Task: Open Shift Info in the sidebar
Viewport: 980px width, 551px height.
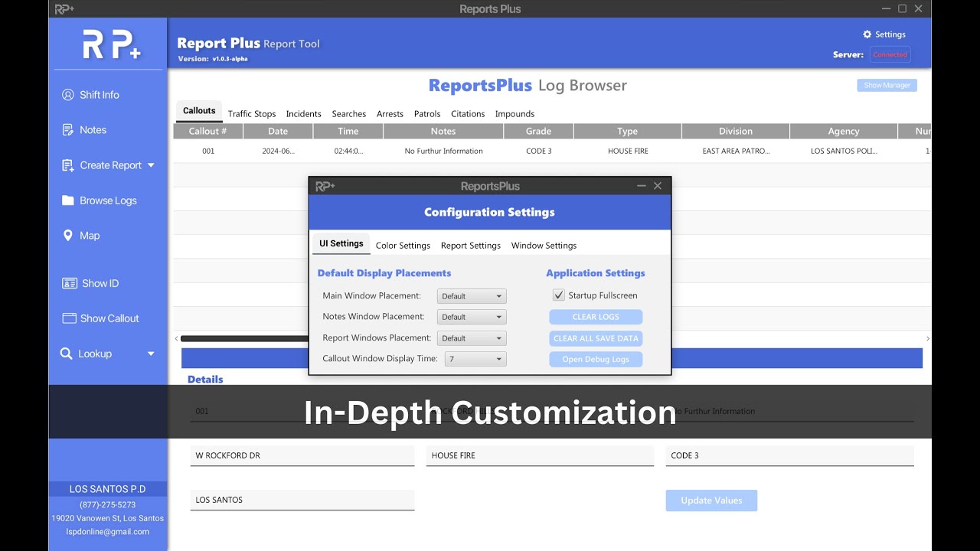Action: tap(90, 95)
